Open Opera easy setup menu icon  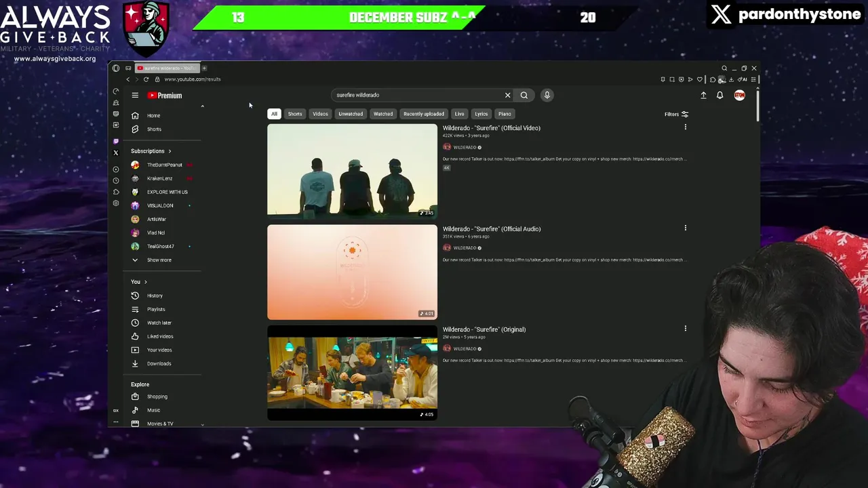click(753, 79)
